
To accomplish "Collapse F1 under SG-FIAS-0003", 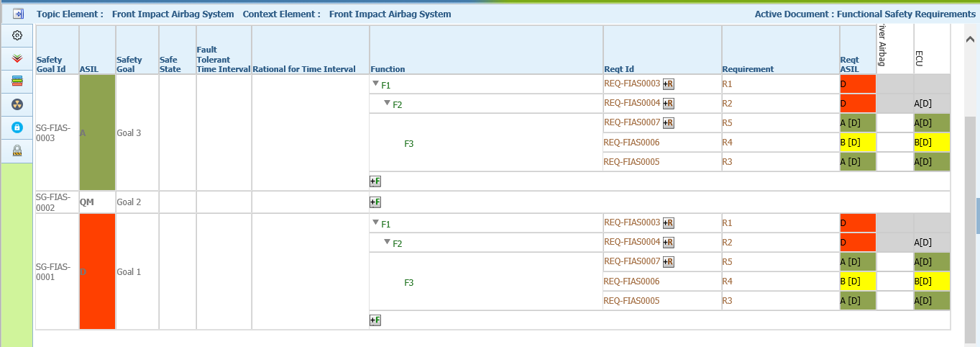I will [x=375, y=84].
